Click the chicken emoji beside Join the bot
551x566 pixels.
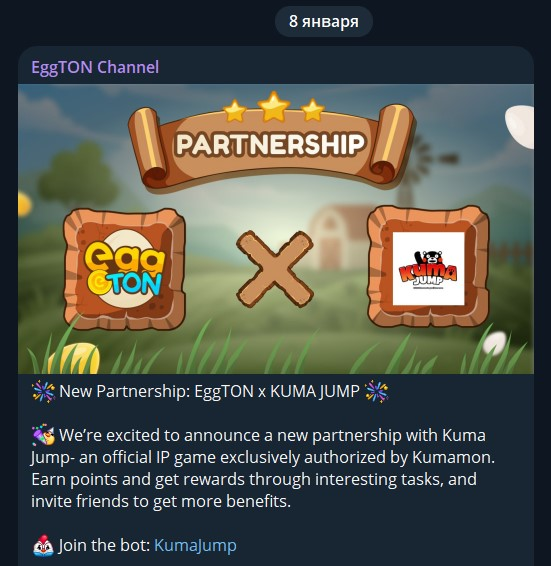point(43,545)
